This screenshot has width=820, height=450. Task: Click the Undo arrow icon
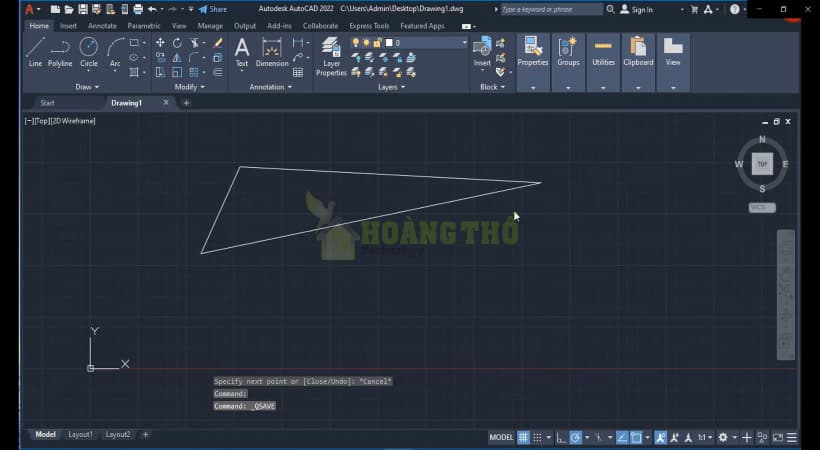[152, 9]
